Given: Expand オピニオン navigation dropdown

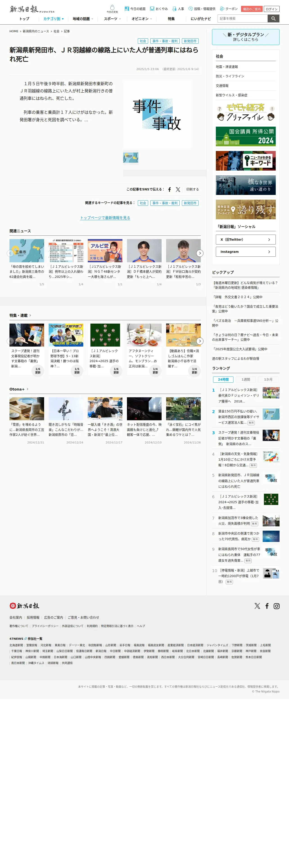Looking at the screenshot, I should click(142, 19).
